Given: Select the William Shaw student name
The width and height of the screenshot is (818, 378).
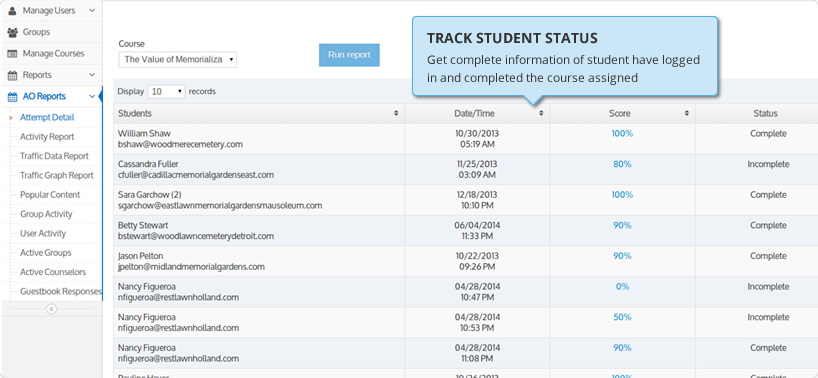Looking at the screenshot, I should pyautogui.click(x=144, y=133).
